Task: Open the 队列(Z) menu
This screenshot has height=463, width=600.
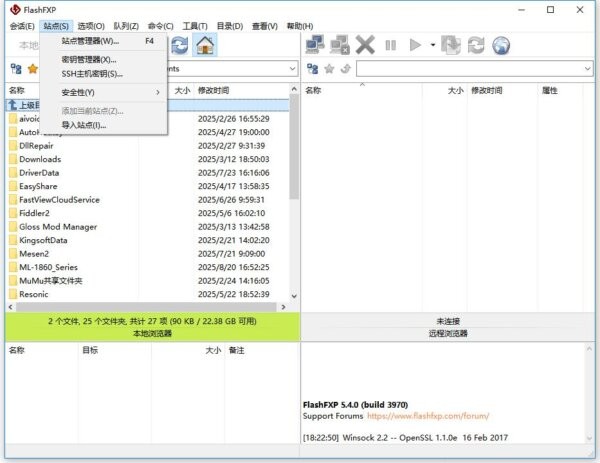Action: pos(126,26)
